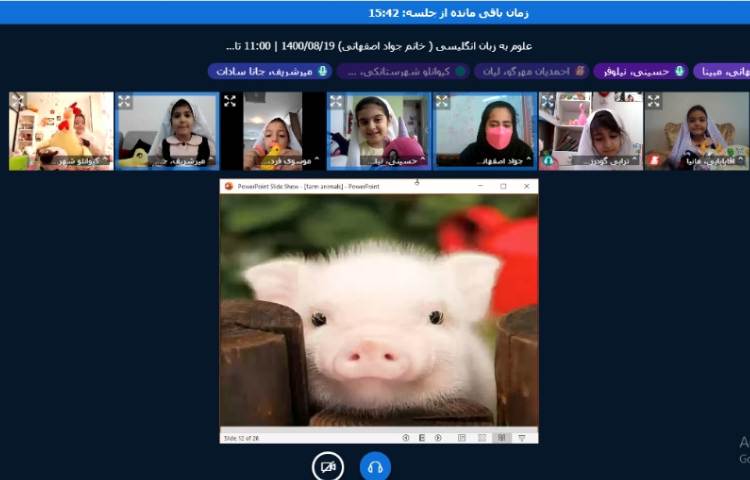Click the PowerPoint logo in slide show window
This screenshot has width=750, height=480.
pos(229,186)
